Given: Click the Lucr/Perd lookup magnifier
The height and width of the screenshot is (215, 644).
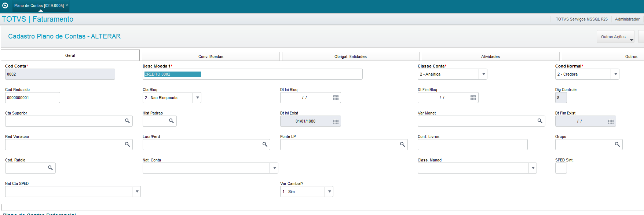Looking at the screenshot, I should 265,145.
